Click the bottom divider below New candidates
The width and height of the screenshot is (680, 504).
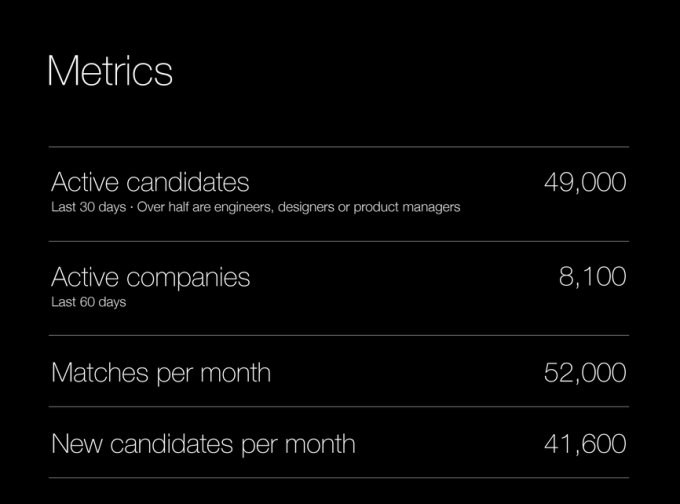coord(338,478)
